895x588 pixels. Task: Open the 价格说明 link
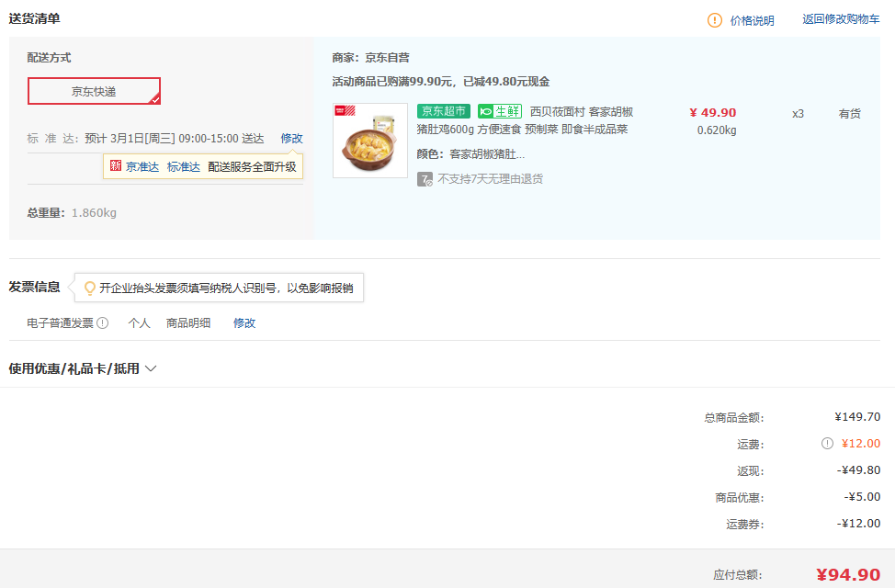point(752,20)
